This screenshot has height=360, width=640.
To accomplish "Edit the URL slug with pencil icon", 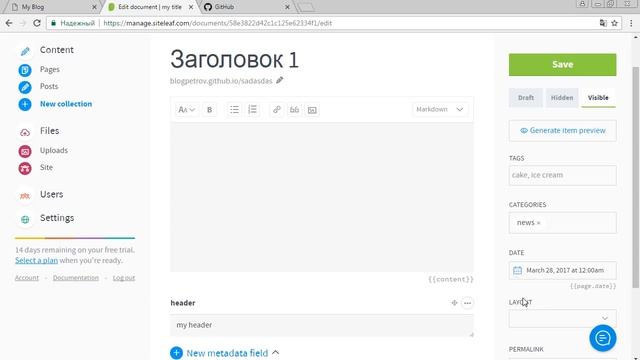I will 280,80.
